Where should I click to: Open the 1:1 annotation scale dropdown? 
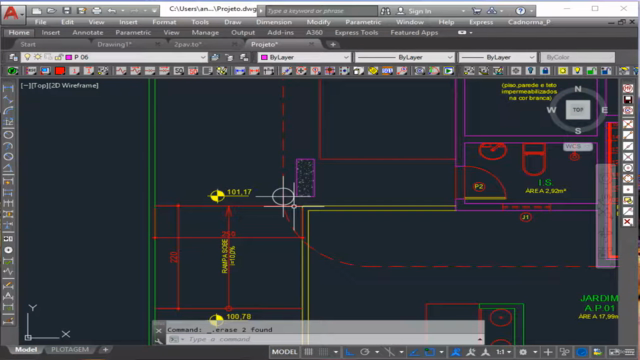click(x=503, y=352)
